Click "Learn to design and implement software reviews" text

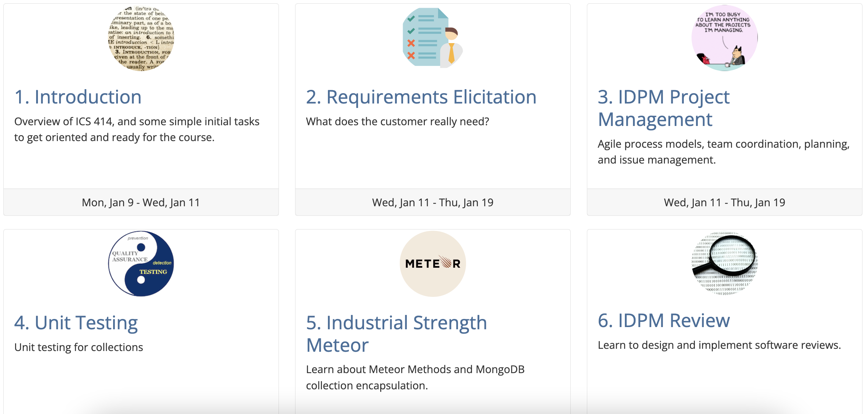pos(719,345)
